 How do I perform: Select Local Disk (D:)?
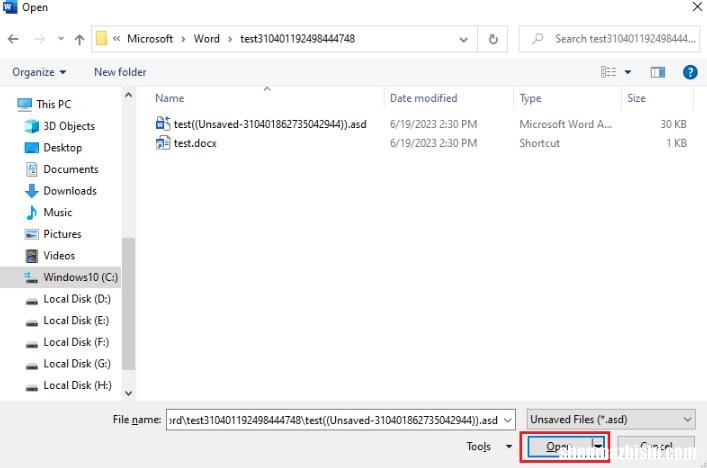(x=77, y=299)
